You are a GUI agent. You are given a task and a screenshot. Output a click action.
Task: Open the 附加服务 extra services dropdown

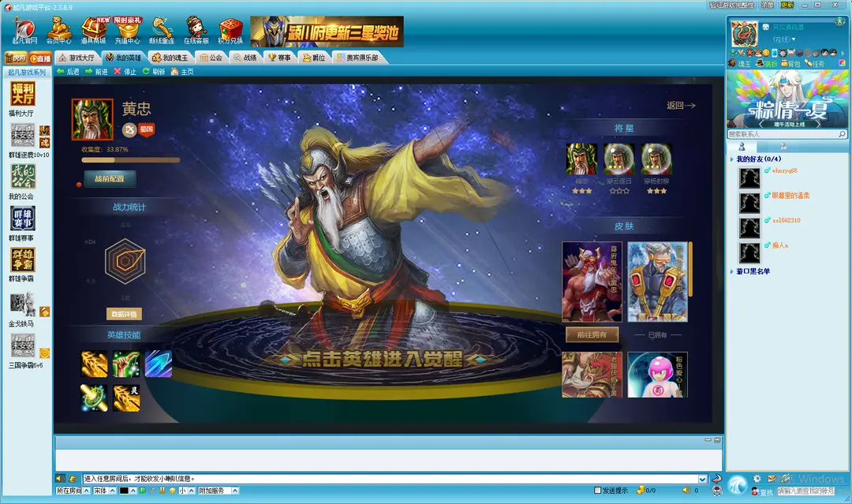(218, 491)
